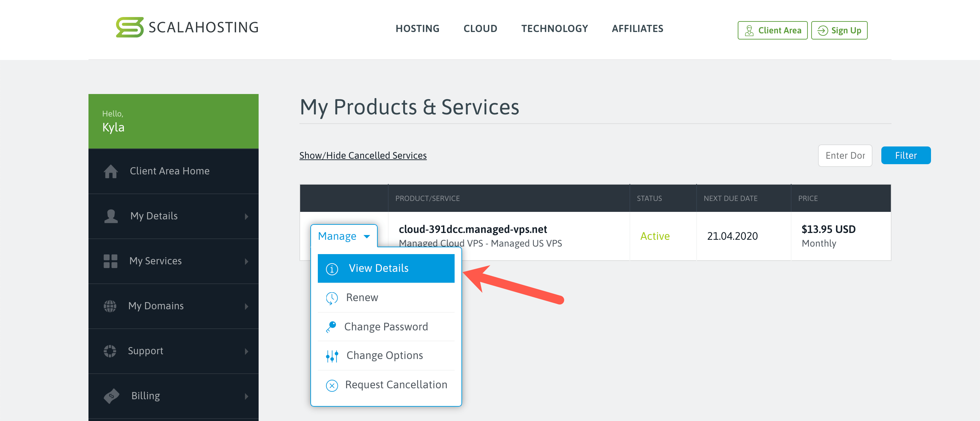Select View Details from Manage menu
Screen dimensions: 980x421
click(x=386, y=268)
